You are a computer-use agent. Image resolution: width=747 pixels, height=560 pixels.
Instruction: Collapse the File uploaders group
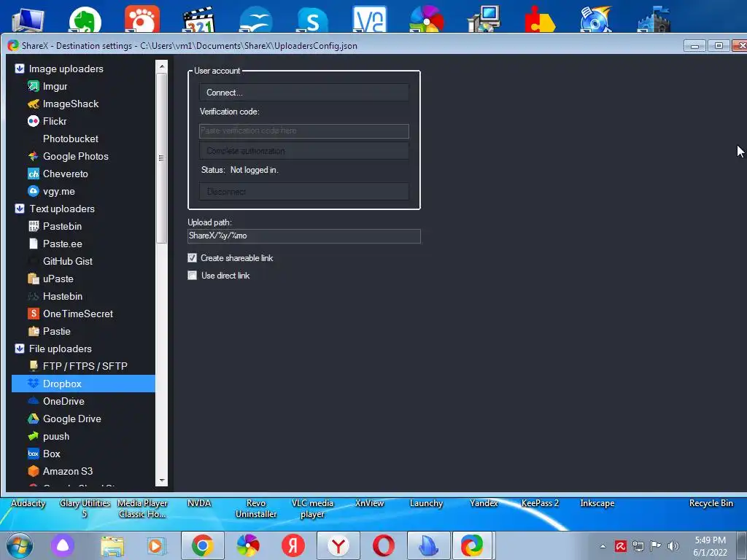pos(20,349)
